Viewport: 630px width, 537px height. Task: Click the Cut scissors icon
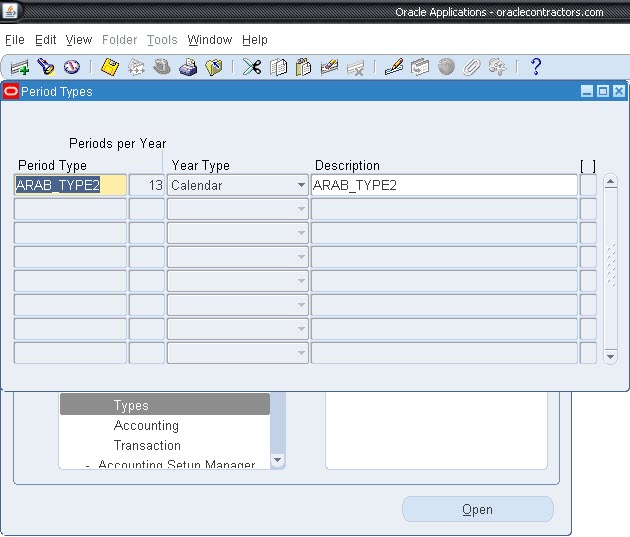click(x=252, y=67)
